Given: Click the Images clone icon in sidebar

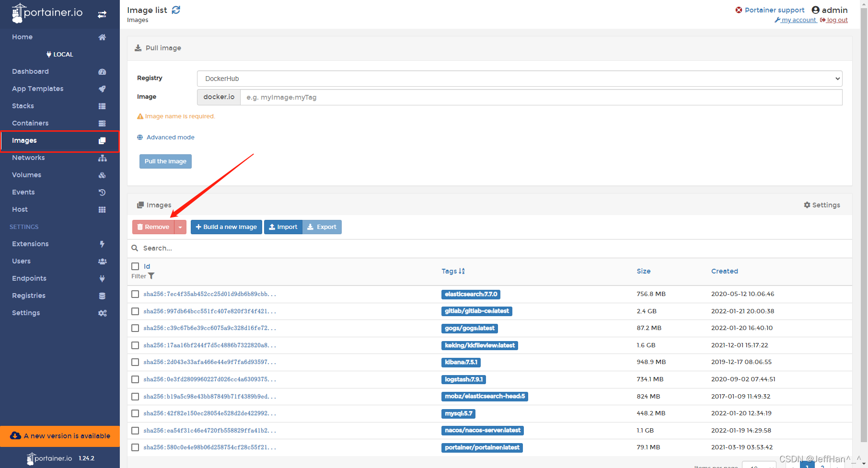Looking at the screenshot, I should pyautogui.click(x=102, y=141).
